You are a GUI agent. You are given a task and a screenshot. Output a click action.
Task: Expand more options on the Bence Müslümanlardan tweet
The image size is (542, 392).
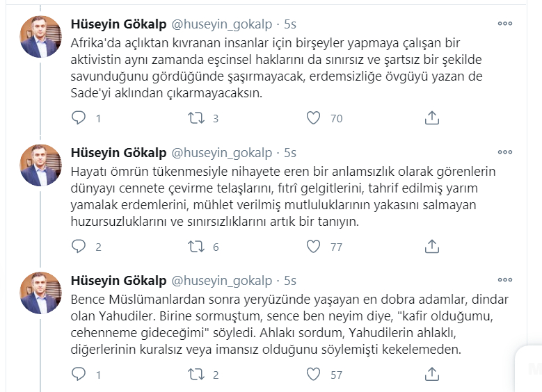pyautogui.click(x=504, y=280)
